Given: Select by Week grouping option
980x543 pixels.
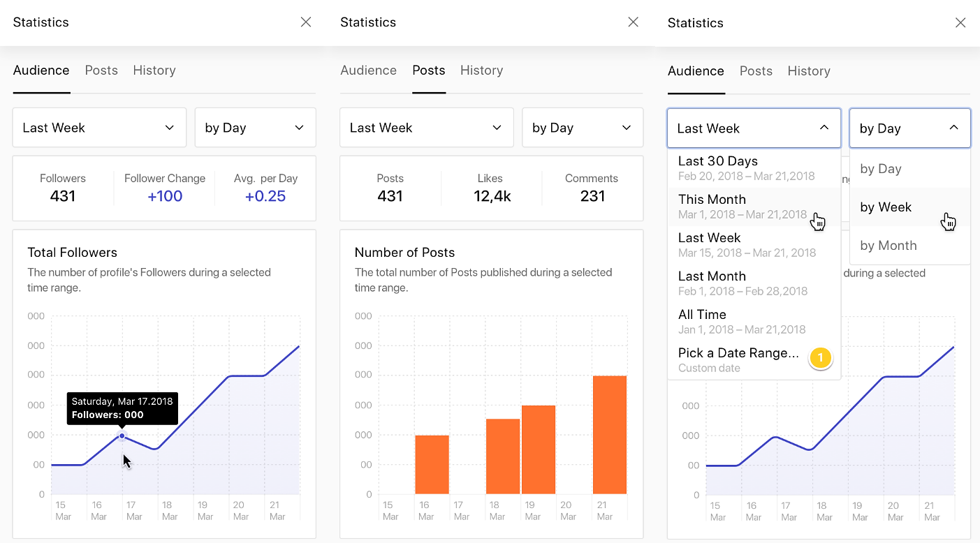Looking at the screenshot, I should pyautogui.click(x=910, y=207).
